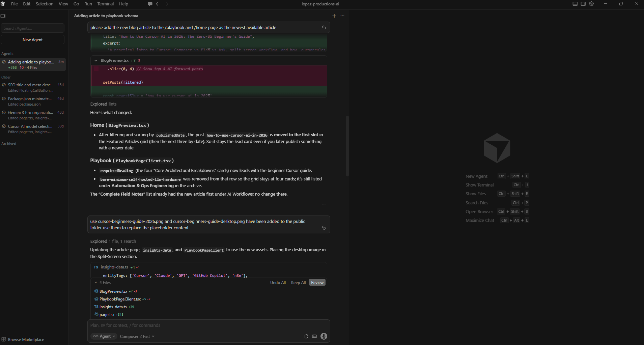Click Browse Marketplace icon at bottom left

pos(4,339)
